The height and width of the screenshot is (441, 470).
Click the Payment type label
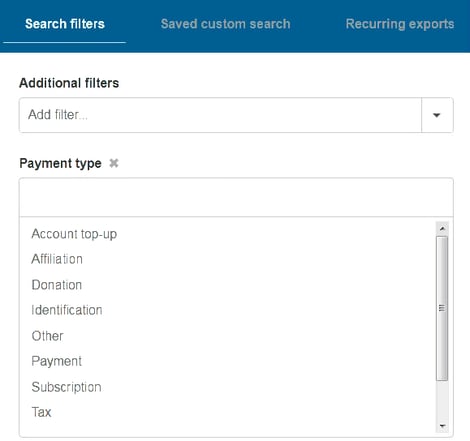click(60, 164)
